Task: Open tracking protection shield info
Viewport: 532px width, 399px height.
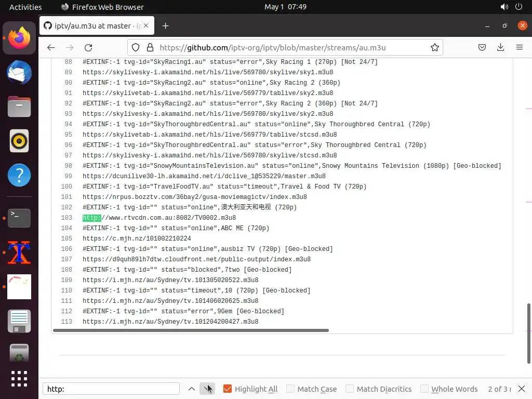Action: click(136, 47)
